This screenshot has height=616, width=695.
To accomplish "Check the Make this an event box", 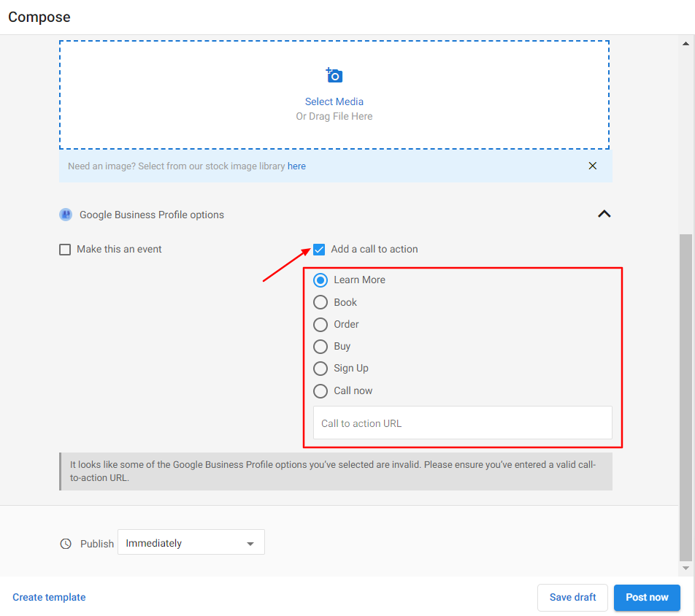I will pos(65,250).
